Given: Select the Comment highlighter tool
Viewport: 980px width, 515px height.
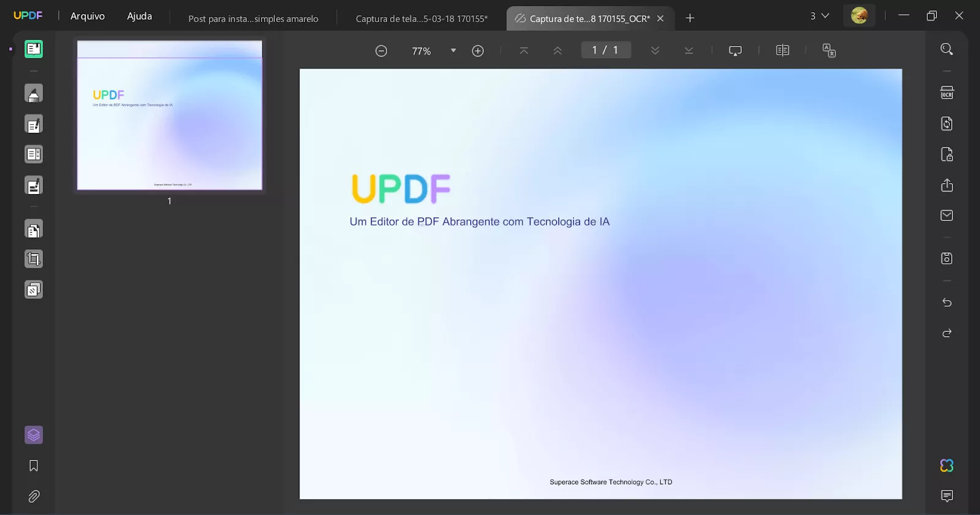Looking at the screenshot, I should 34,94.
